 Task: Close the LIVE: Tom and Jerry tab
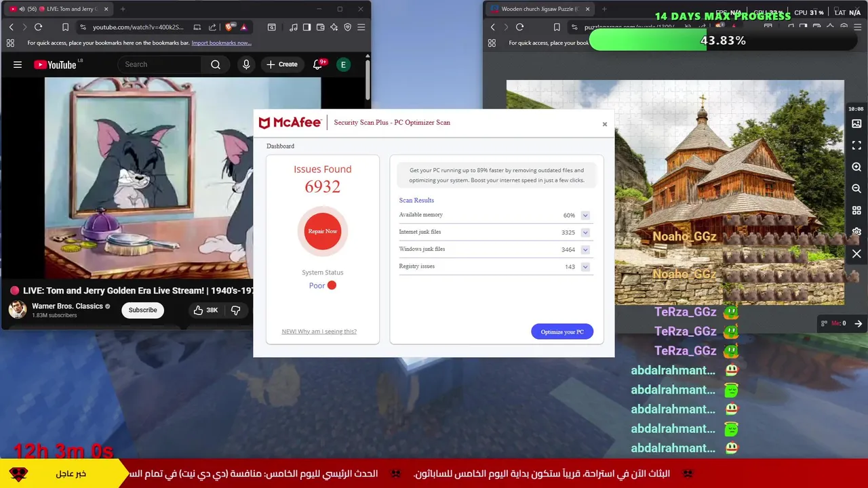[x=106, y=9]
